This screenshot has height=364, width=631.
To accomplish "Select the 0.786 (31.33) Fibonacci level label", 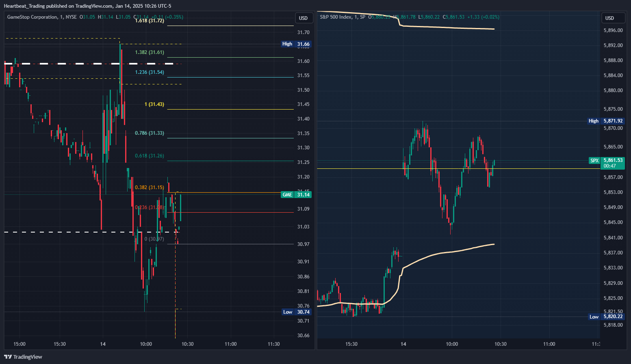I will [x=150, y=133].
